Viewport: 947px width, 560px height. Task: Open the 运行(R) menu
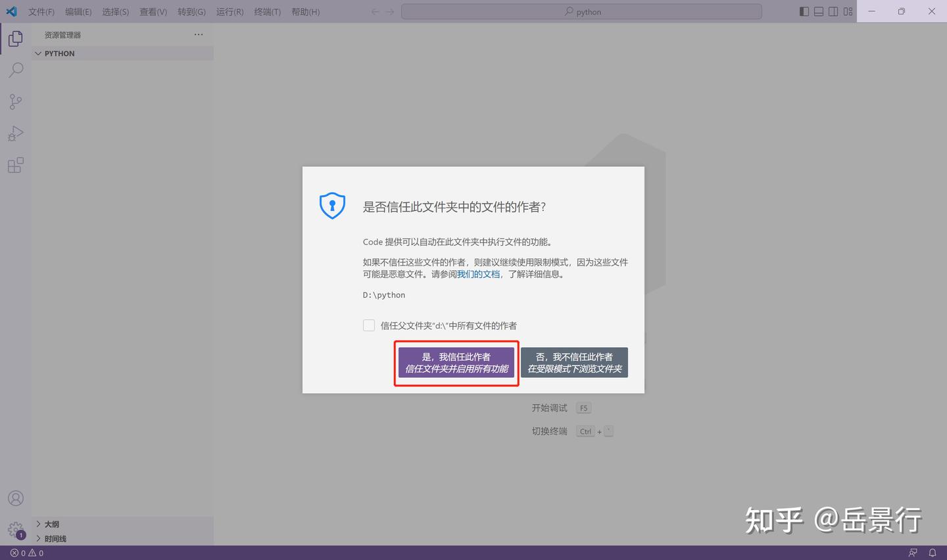click(x=229, y=11)
